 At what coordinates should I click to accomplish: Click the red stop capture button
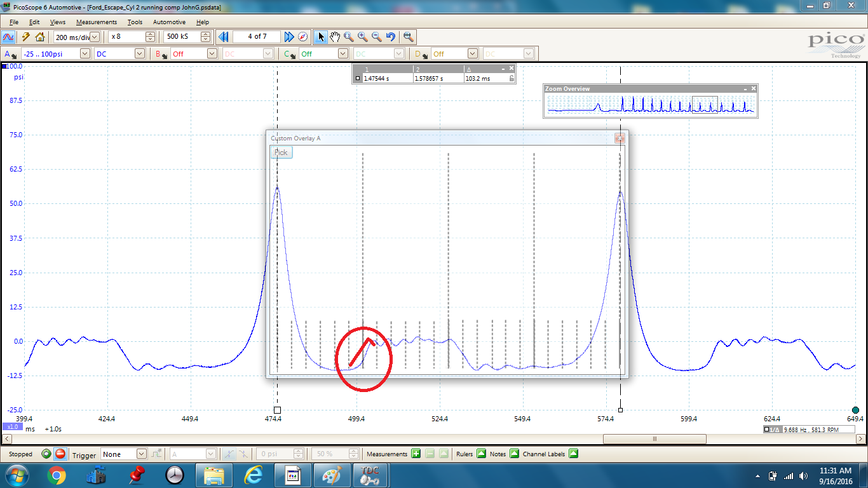tap(60, 454)
